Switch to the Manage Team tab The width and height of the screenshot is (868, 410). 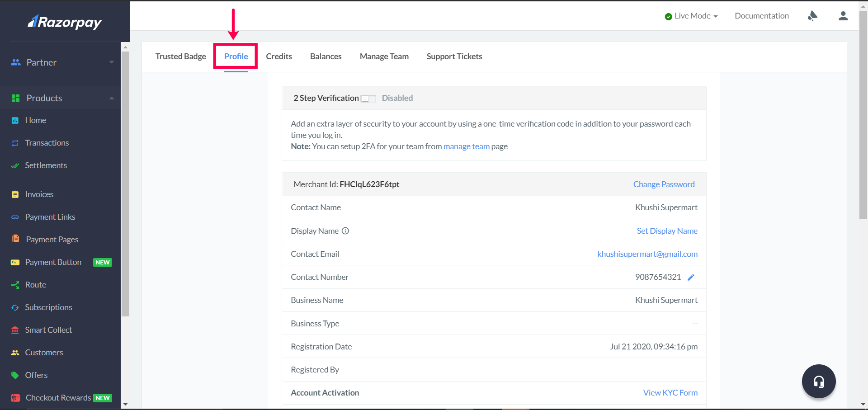[384, 57]
